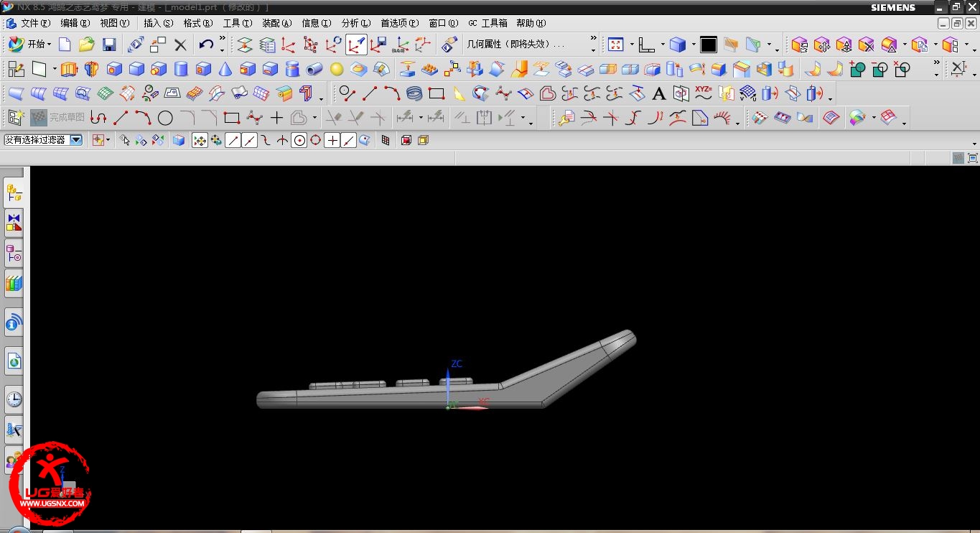The height and width of the screenshot is (533, 980).
Task: Open the 插入(S) menu
Action: [x=158, y=23]
